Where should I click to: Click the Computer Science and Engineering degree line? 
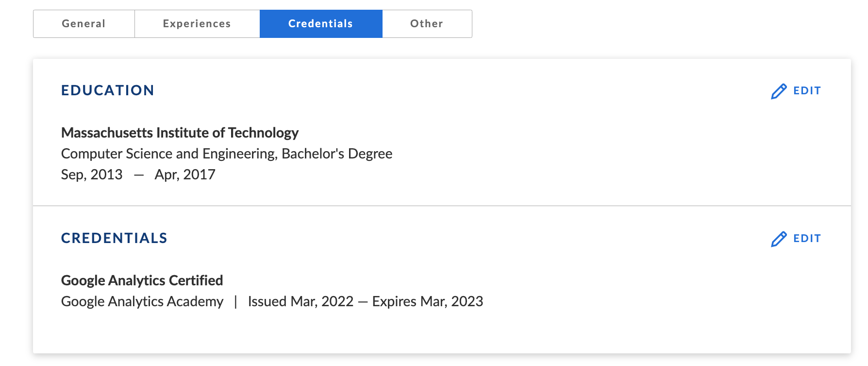(x=226, y=154)
